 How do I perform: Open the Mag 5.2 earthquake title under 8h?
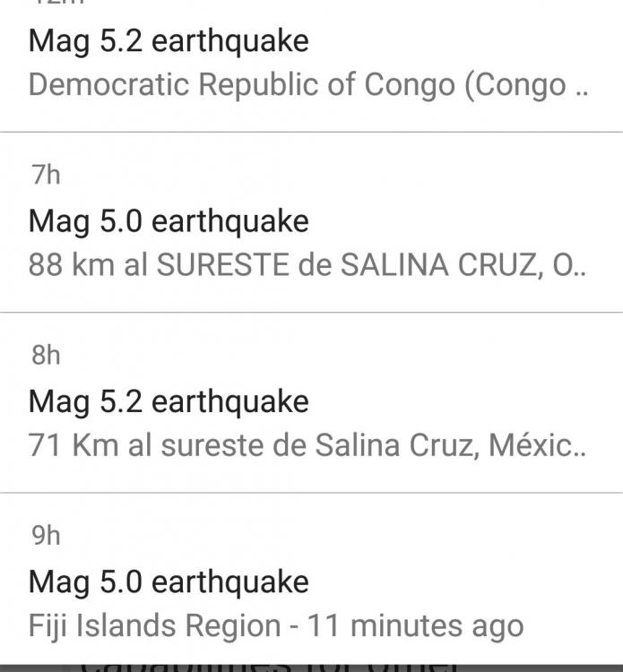[169, 401]
